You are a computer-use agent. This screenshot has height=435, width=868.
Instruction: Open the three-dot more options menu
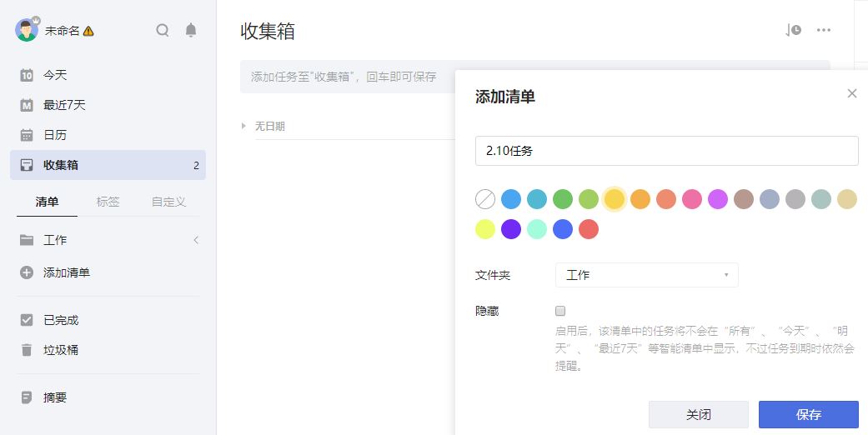tap(824, 30)
